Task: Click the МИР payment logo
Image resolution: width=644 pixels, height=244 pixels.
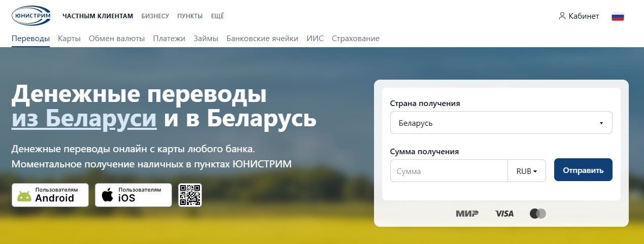Action: point(467,214)
